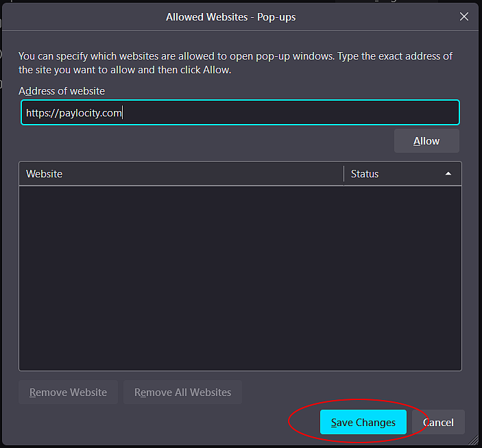Click the Remove All Websites button
Viewport: 482px width, 448px height.
(x=182, y=393)
